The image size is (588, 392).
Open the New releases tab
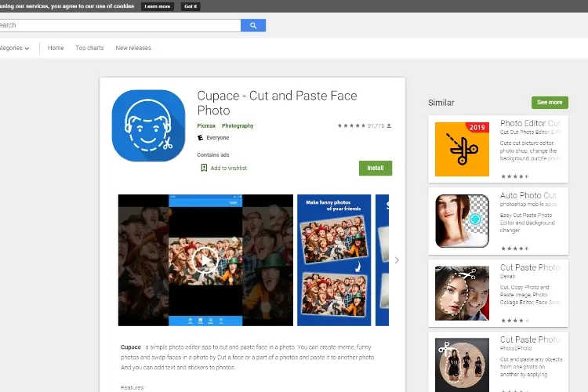133,48
